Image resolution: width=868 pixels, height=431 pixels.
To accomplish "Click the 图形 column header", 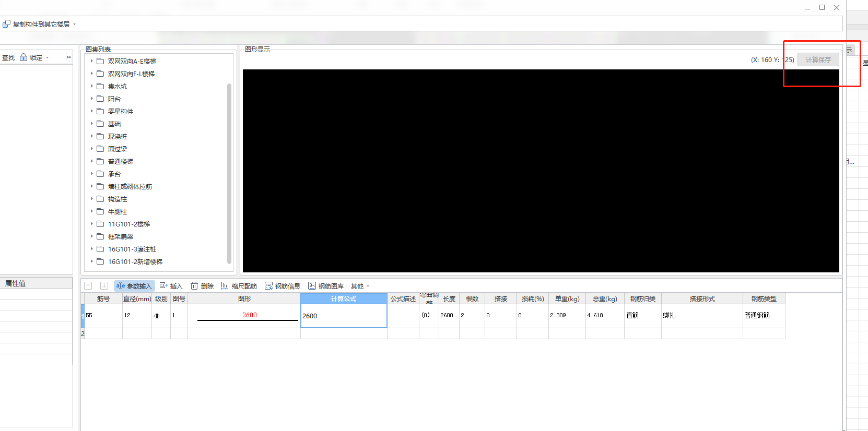I will pyautogui.click(x=244, y=298).
